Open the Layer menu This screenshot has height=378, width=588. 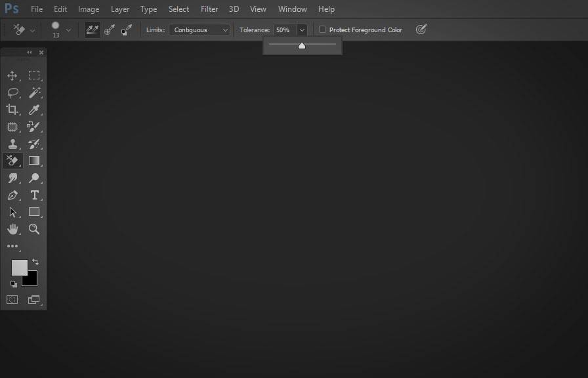[x=120, y=9]
